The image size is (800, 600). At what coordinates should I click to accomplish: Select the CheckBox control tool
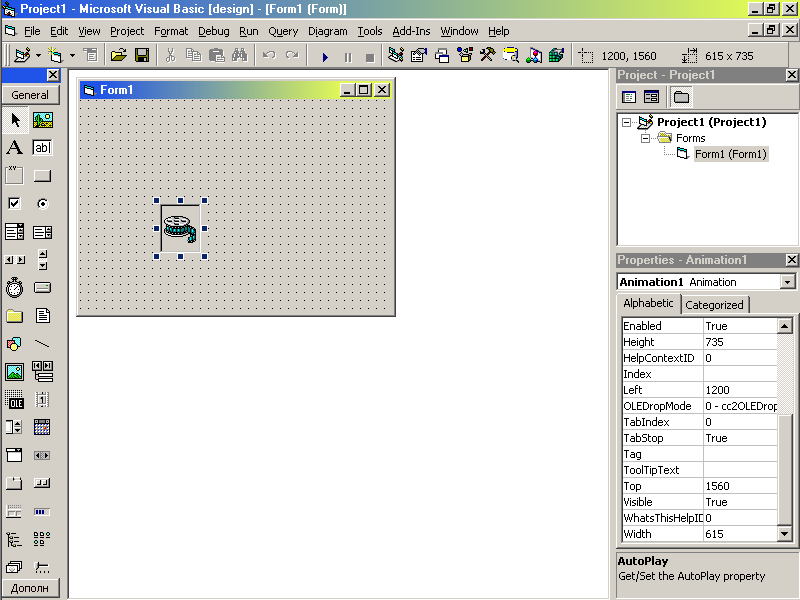click(x=15, y=204)
